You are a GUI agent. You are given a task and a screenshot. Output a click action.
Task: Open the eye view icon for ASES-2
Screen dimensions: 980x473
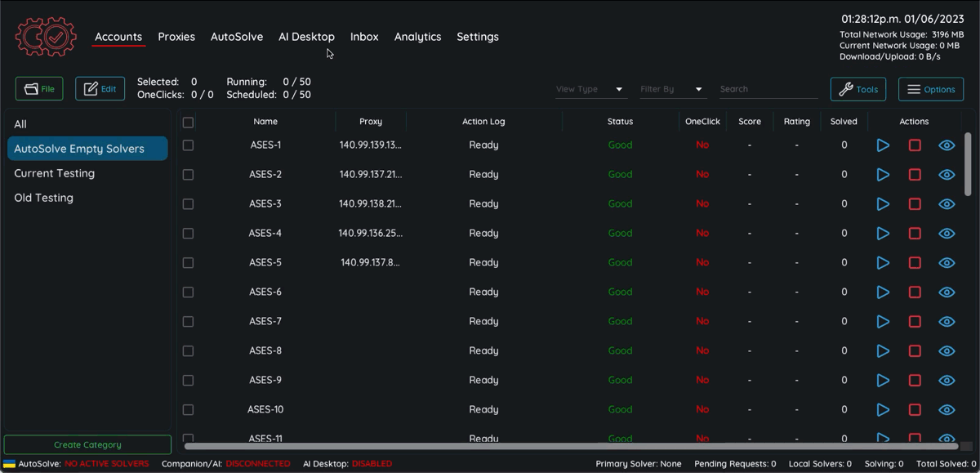pos(947,175)
